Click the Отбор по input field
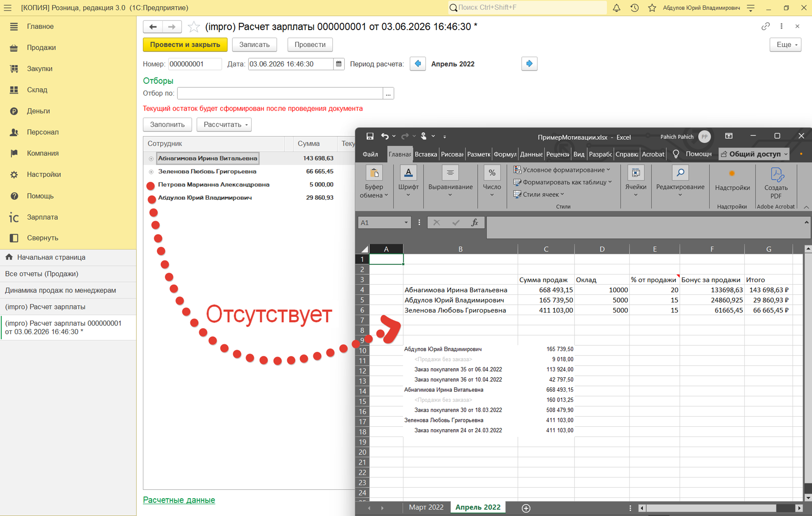This screenshot has width=812, height=516. coord(280,93)
